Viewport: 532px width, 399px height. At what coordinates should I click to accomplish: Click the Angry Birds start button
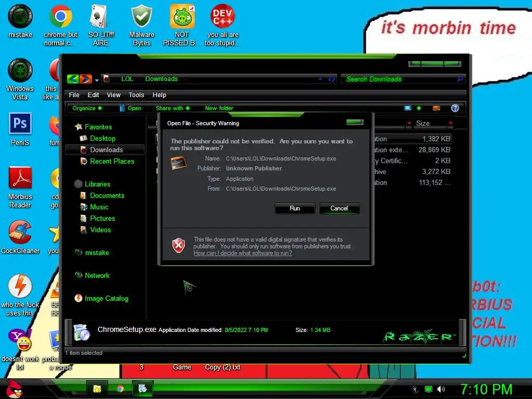coord(14,389)
